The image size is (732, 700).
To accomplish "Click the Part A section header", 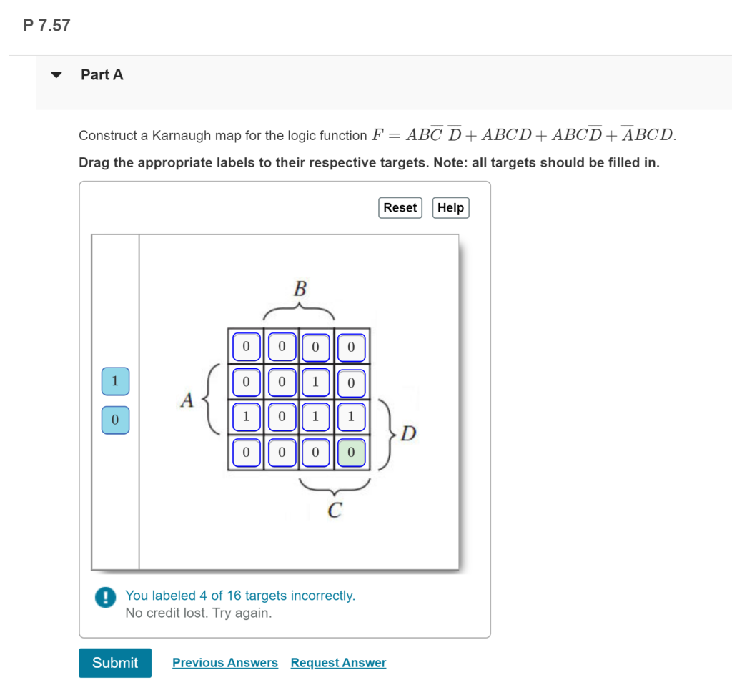I will [x=102, y=74].
